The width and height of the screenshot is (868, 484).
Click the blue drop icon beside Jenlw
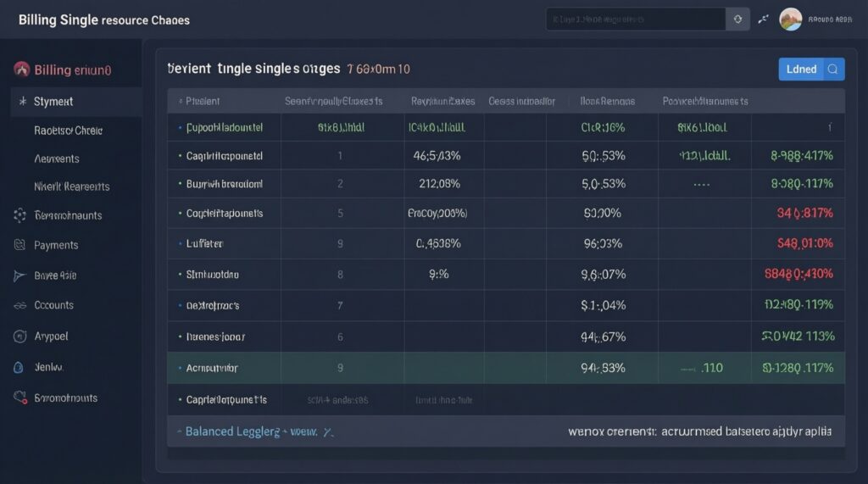tap(20, 368)
